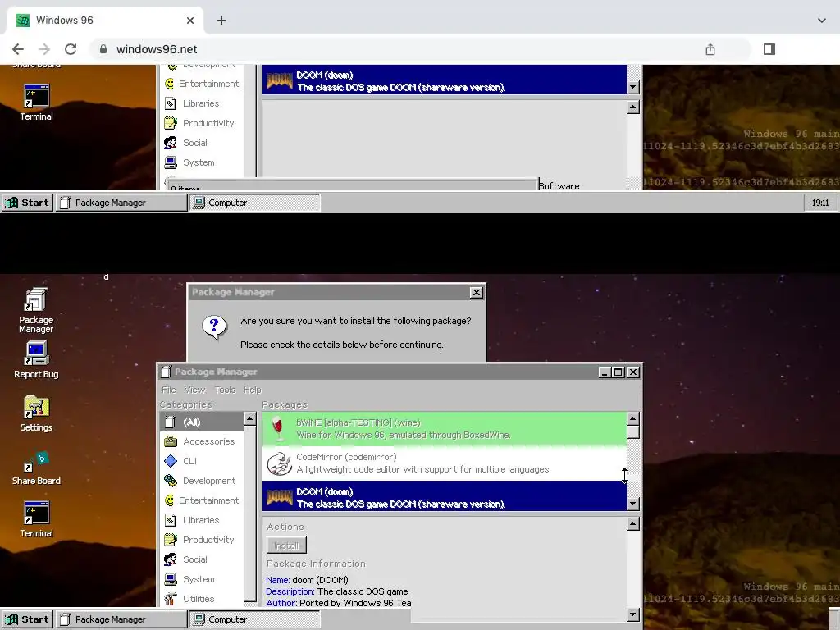Viewport: 840px width, 630px height.
Task: Launch Terminal icon above the upper taskbar
Action: [36, 103]
